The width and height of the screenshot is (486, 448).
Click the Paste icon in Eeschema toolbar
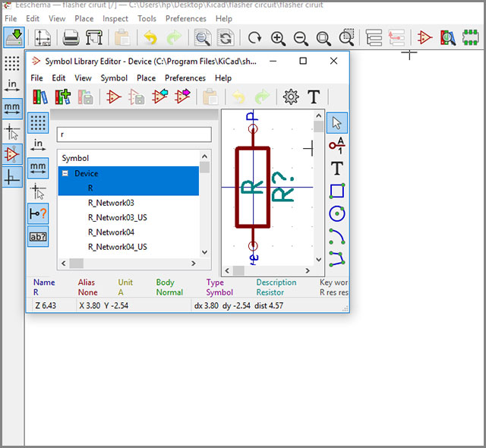point(122,37)
